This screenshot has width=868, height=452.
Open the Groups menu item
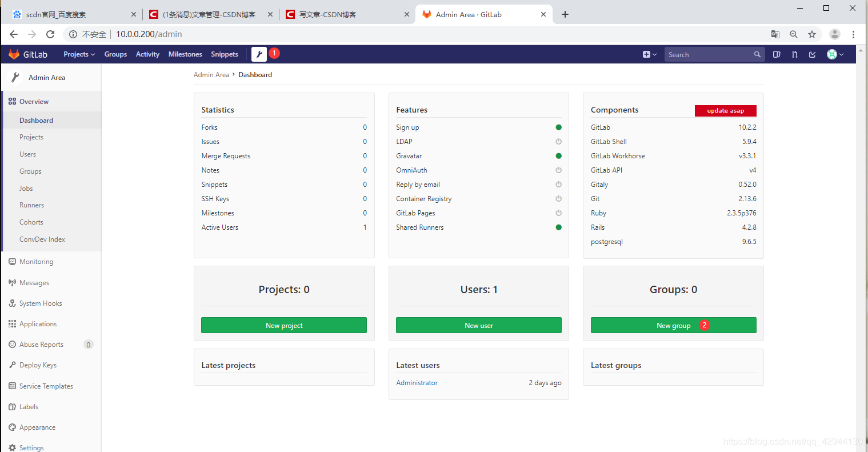pos(115,54)
